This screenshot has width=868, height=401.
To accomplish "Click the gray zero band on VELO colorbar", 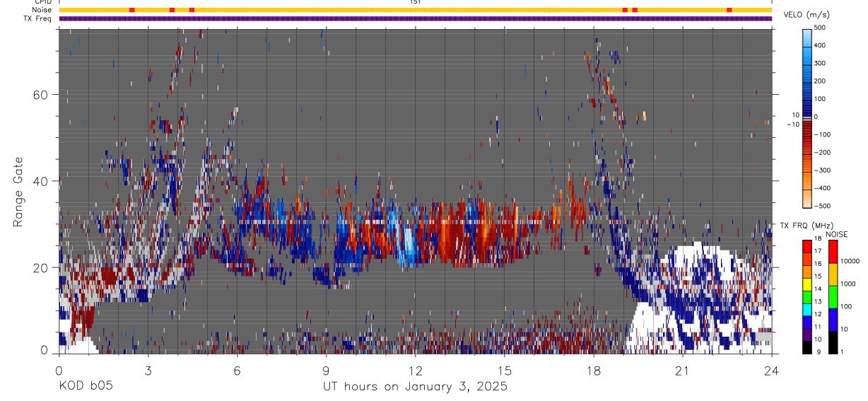I will pyautogui.click(x=809, y=117).
